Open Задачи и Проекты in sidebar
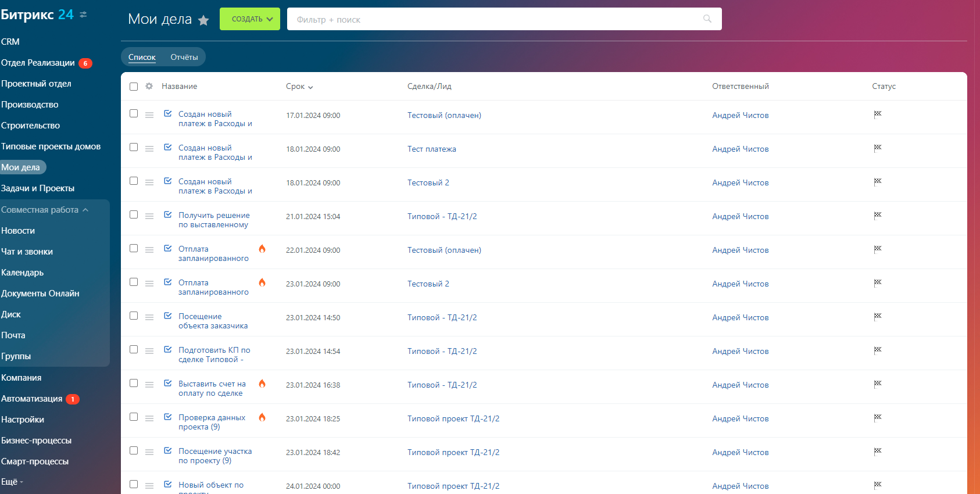Screen dimensions: 980x494 [38, 188]
